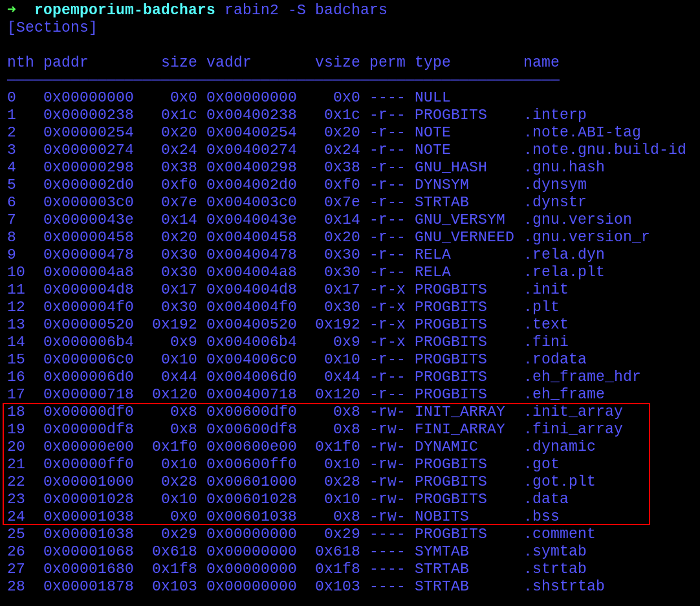Screen dimensions: 700x606
Task: Click the ropemporium-badchars directory name
Action: [x=124, y=10]
